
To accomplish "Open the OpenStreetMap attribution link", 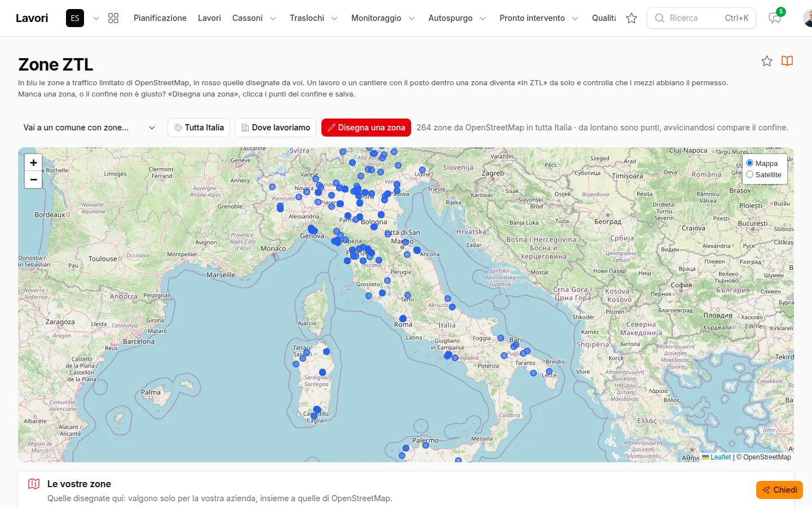I will coord(767,457).
